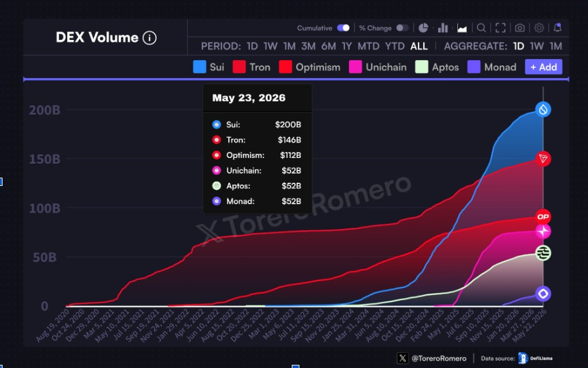Image resolution: width=588 pixels, height=368 pixels.
Task: Open the DEX Volume info icon
Action: (x=150, y=37)
